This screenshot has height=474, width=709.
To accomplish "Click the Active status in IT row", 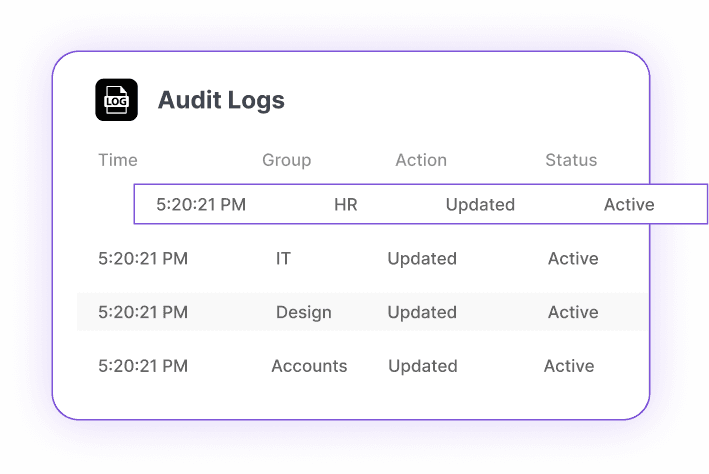I will click(573, 259).
